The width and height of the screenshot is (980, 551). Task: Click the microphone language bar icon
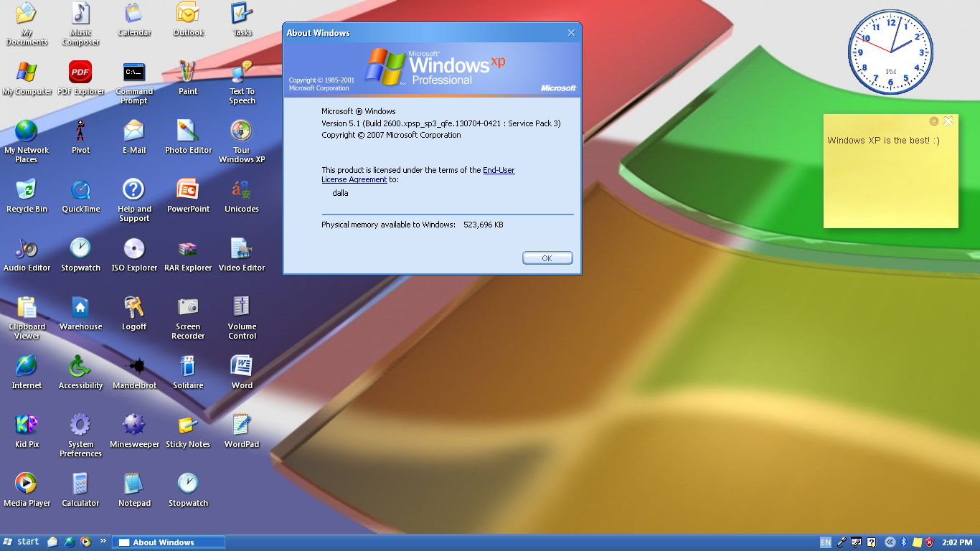click(842, 542)
